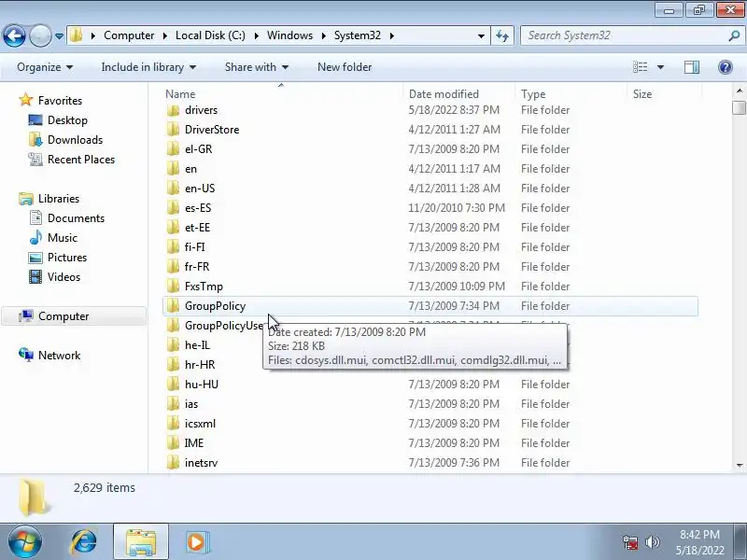Launch Internet Explorer from the taskbar
Image resolution: width=747 pixels, height=560 pixels.
[x=84, y=542]
